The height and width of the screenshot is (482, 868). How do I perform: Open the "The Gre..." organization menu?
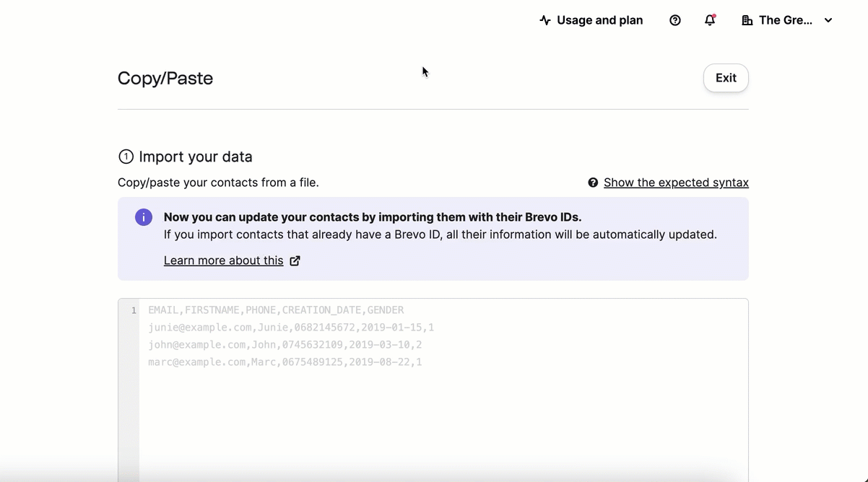[786, 20]
